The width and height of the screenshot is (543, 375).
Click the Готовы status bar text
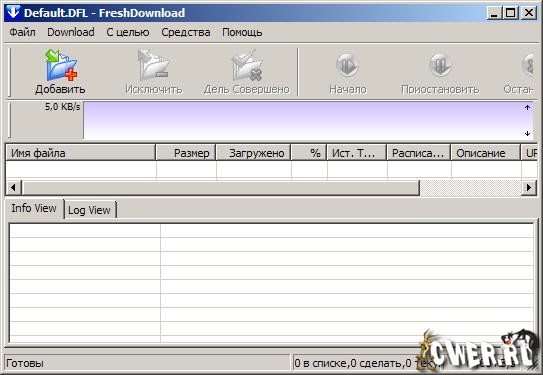25,363
